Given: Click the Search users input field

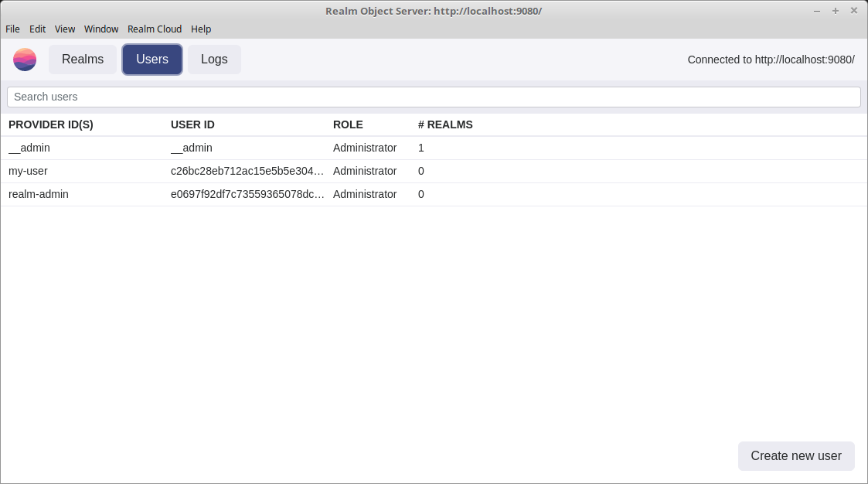Looking at the screenshot, I should tap(433, 96).
